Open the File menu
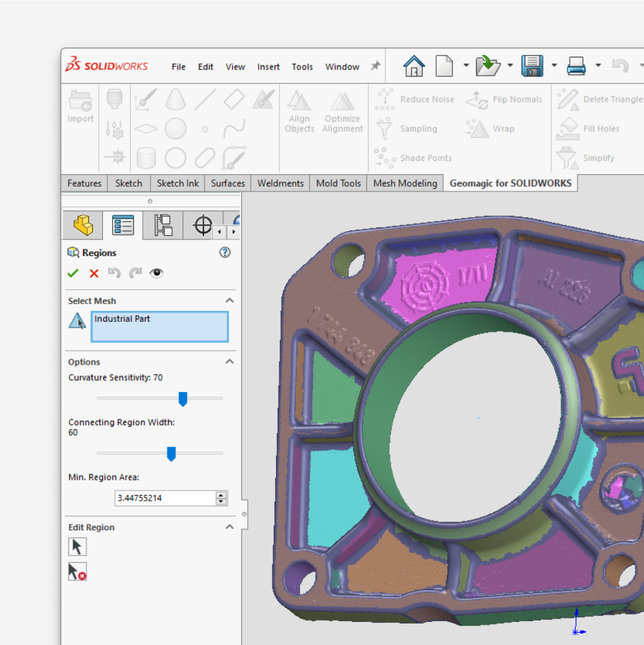644x645 pixels. pyautogui.click(x=178, y=67)
